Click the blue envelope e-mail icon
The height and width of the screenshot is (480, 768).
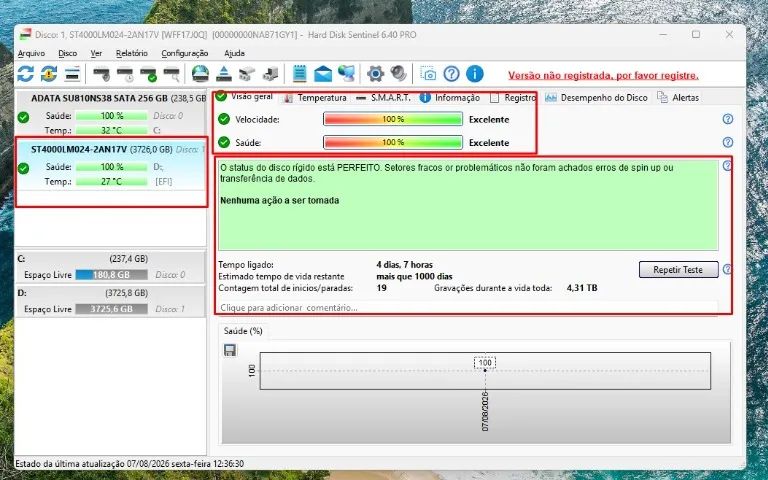click(323, 74)
